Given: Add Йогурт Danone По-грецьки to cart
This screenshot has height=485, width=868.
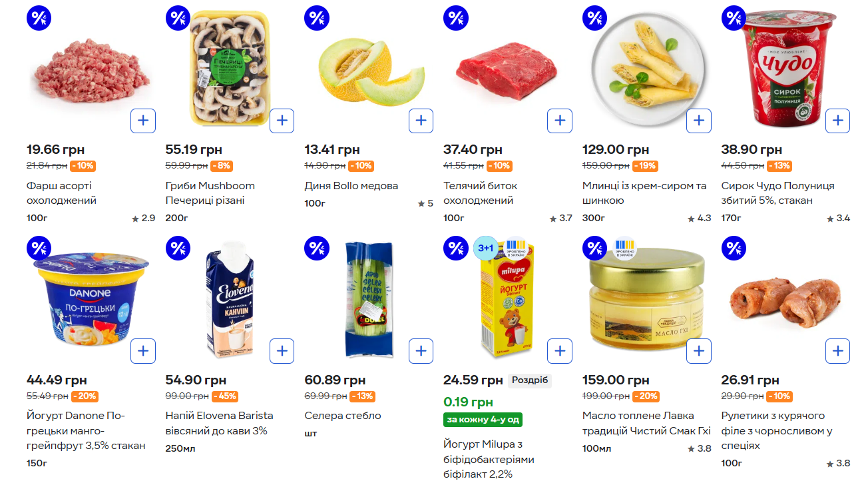Looking at the screenshot, I should coord(143,350).
